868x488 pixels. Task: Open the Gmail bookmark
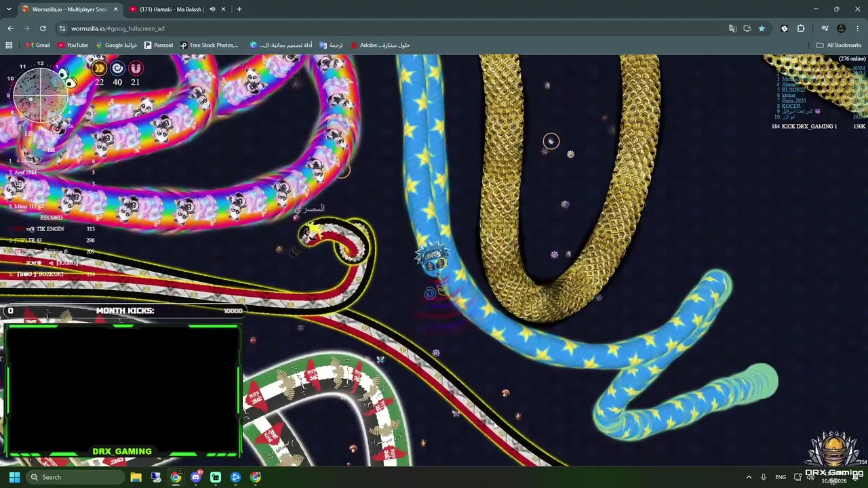tap(38, 45)
